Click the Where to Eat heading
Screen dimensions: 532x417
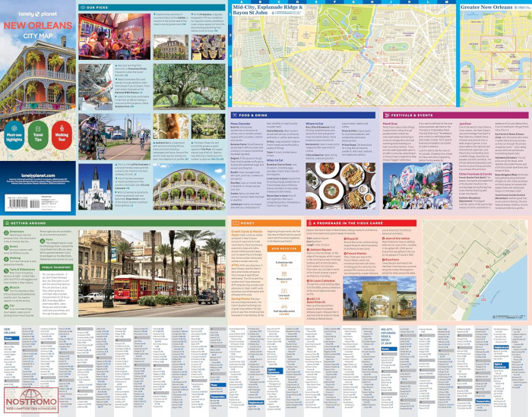(x=315, y=124)
